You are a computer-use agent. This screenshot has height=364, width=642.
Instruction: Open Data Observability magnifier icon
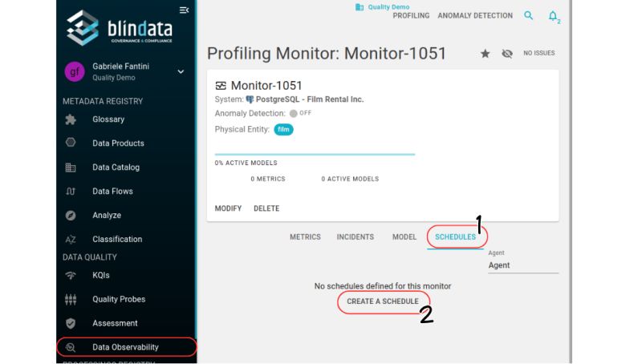tap(71, 347)
